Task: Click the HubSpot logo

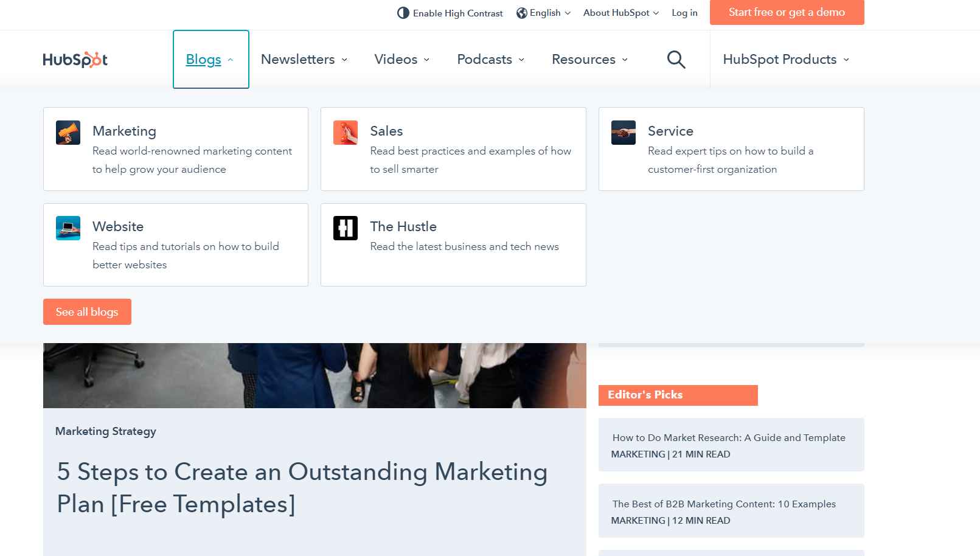Action: (75, 60)
